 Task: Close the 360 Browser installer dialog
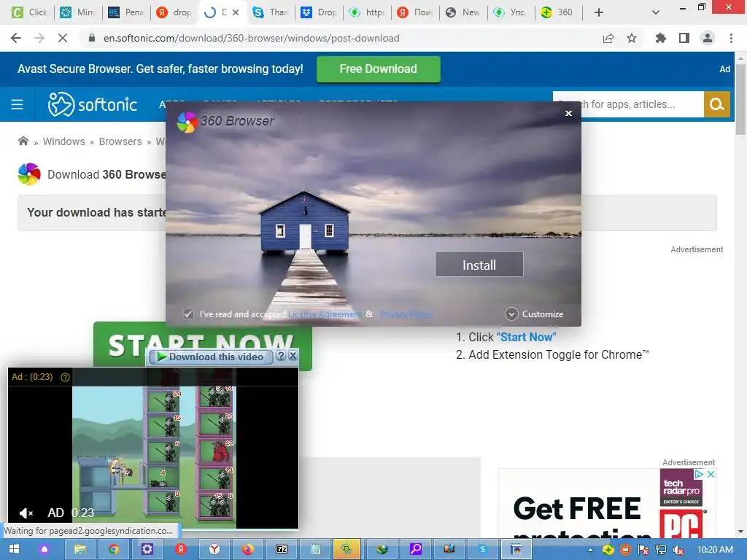(568, 113)
